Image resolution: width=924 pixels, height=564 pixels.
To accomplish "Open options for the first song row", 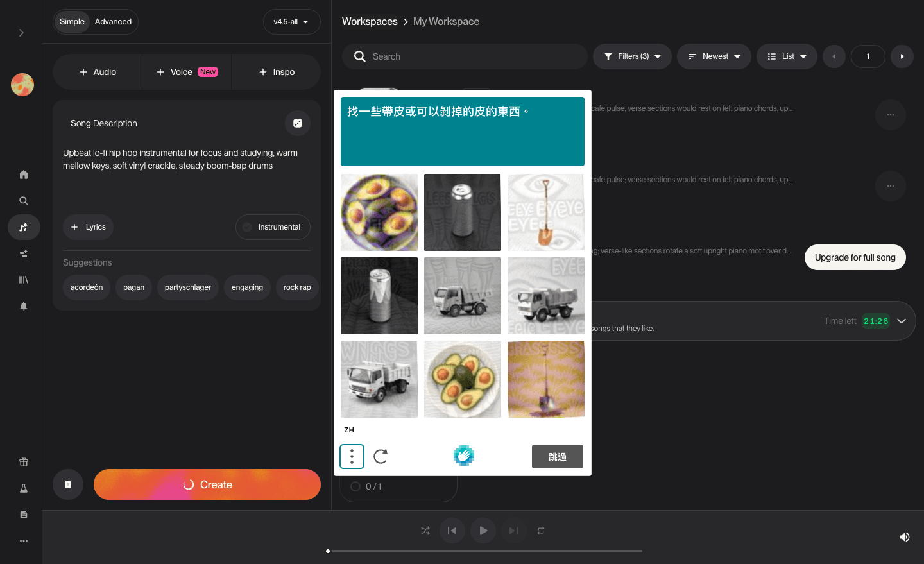I will [x=891, y=115].
